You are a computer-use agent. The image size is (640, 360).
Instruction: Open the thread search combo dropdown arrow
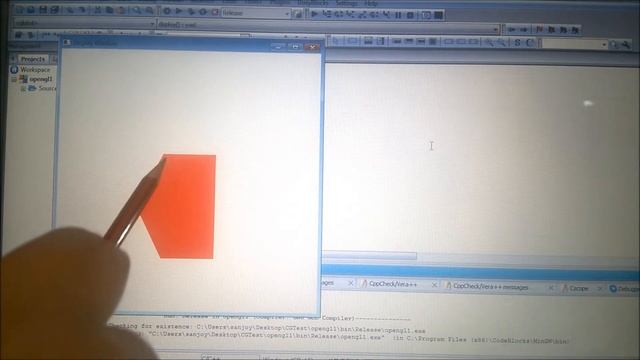604,44
